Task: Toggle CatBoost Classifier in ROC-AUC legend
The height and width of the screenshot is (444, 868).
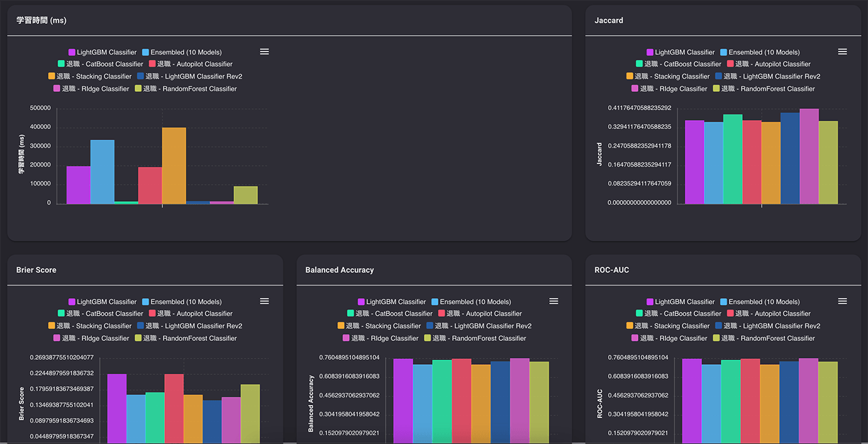Action: pyautogui.click(x=679, y=314)
